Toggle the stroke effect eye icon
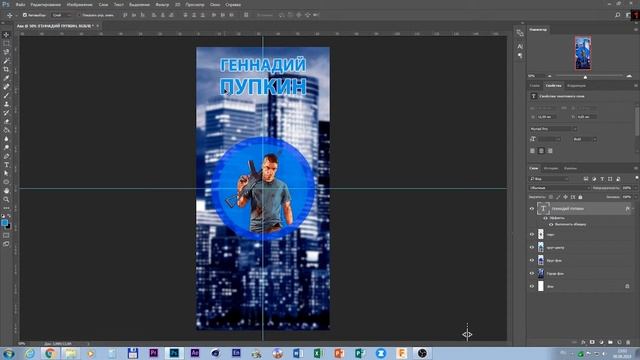This screenshot has height=360, width=640. tap(551, 224)
